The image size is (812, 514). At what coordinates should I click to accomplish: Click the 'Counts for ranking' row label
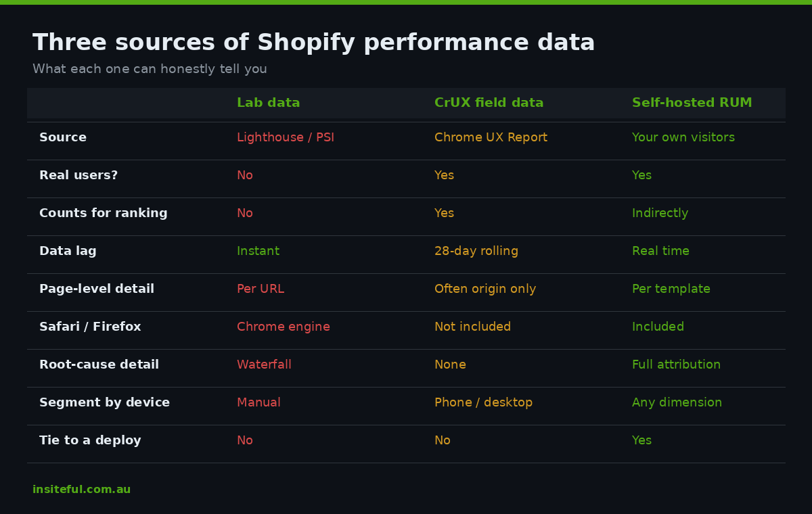103,214
